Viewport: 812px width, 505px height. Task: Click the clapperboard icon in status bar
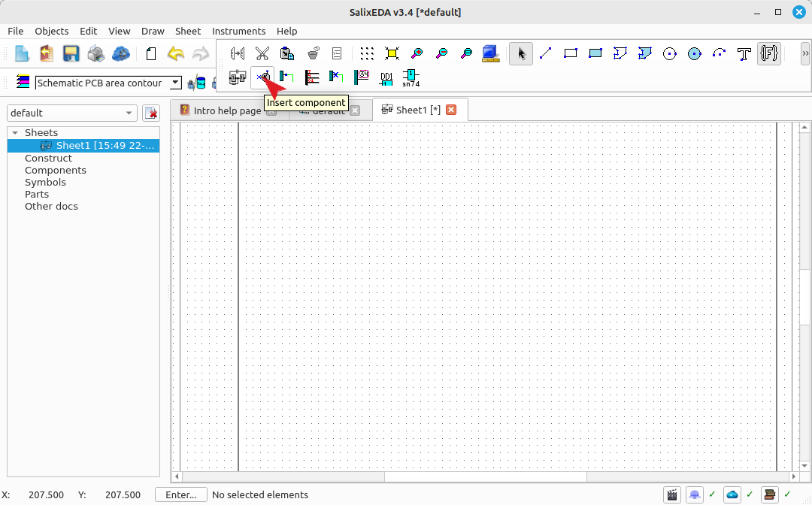[x=672, y=494]
